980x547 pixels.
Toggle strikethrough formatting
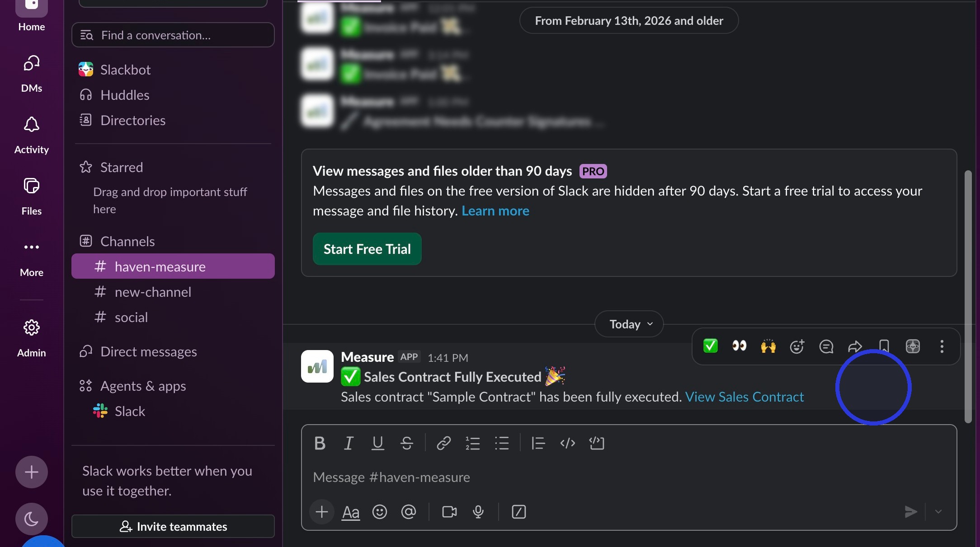407,443
